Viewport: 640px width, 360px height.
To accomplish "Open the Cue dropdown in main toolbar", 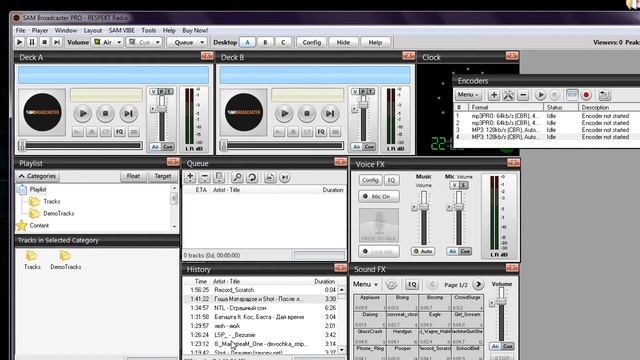I will (158, 42).
